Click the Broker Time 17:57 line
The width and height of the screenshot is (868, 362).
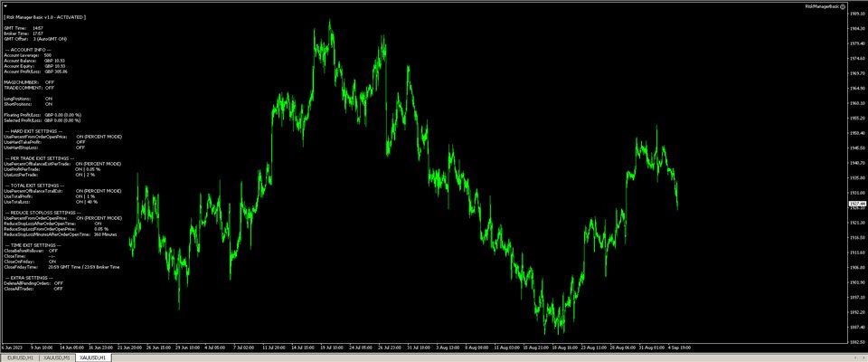pyautogui.click(x=24, y=33)
